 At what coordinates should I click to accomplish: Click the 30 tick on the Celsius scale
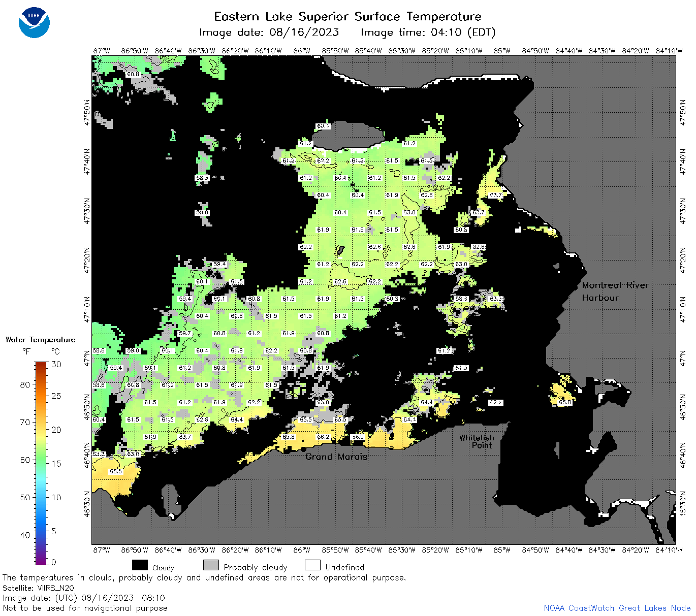(x=56, y=364)
